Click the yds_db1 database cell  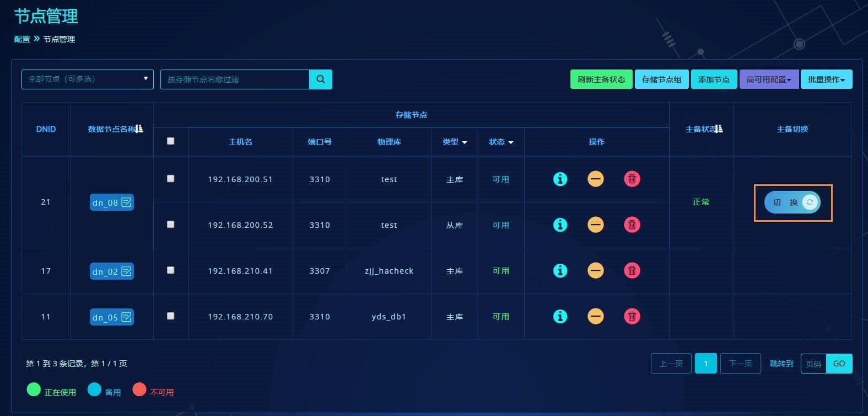pyautogui.click(x=389, y=317)
